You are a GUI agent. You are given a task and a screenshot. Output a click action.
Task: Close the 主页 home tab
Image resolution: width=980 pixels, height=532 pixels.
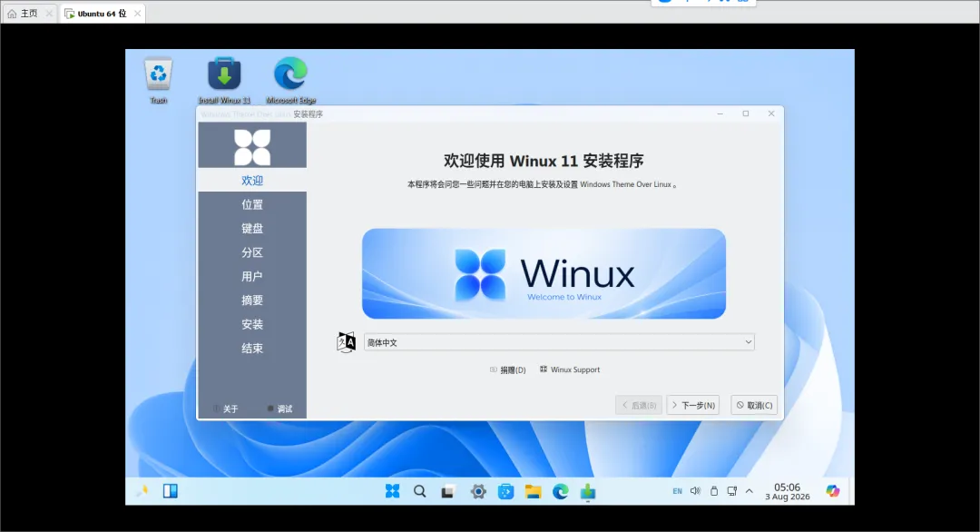(49, 13)
